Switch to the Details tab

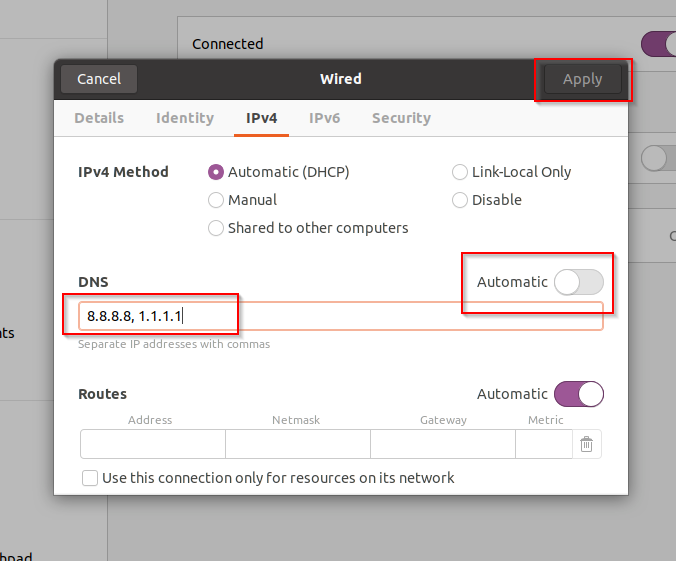pos(99,118)
